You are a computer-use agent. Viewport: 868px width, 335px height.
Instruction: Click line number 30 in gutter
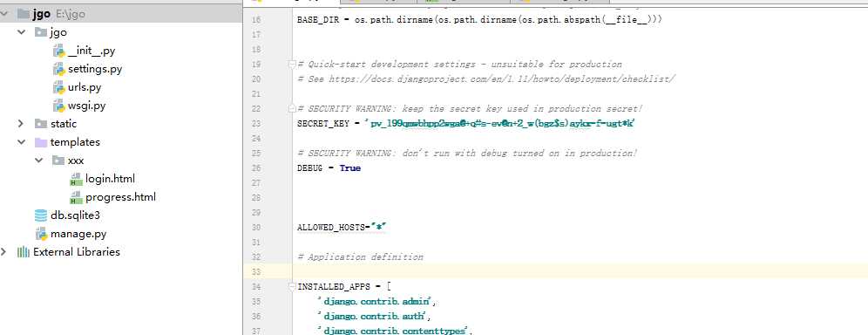255,228
